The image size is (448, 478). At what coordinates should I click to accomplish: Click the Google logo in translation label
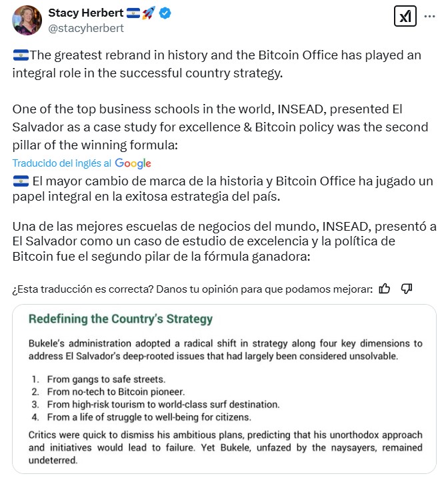pos(133,163)
